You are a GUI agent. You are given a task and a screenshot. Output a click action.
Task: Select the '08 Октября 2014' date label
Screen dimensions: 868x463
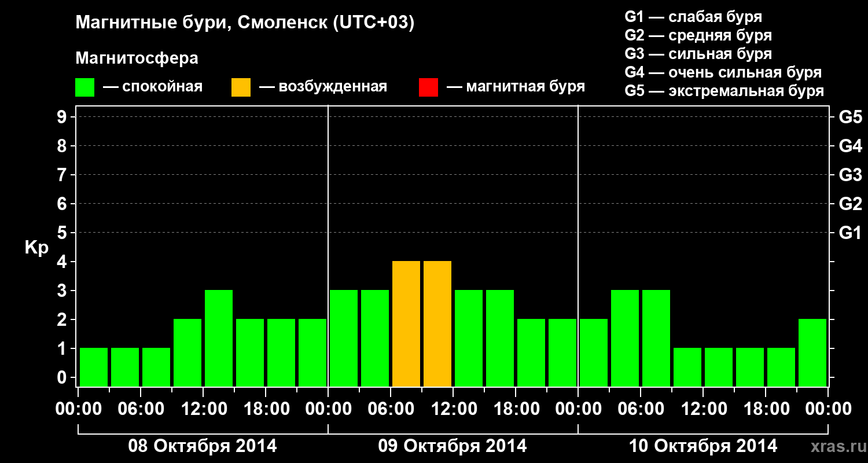coord(203,446)
